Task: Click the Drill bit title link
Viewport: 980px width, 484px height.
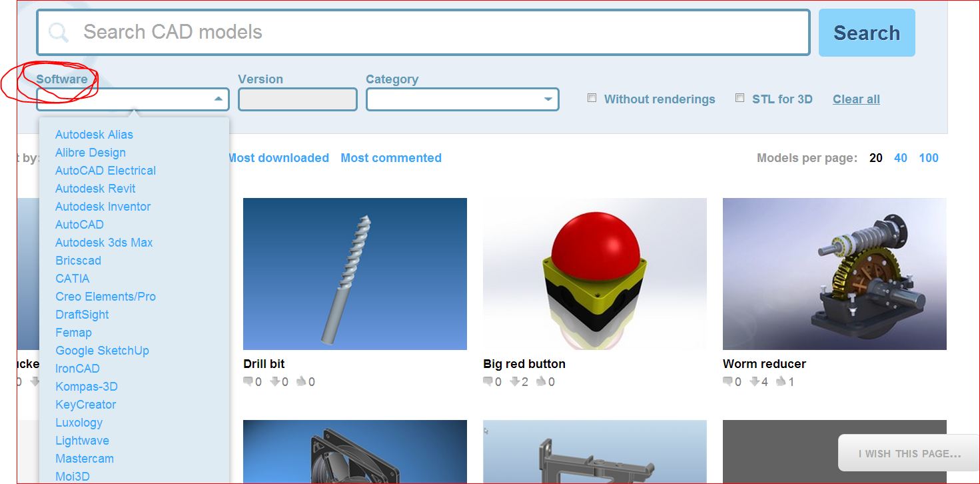Action: [264, 364]
